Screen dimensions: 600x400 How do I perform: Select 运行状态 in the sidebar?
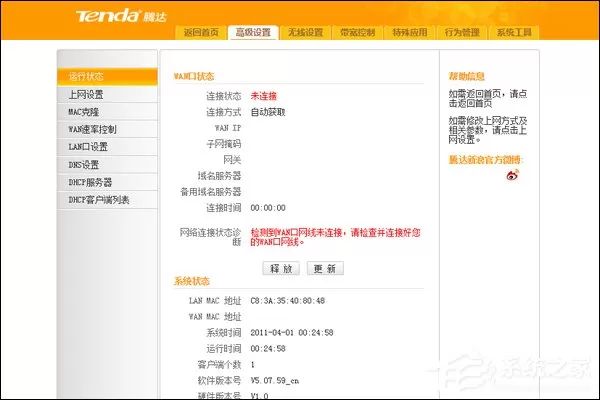107,77
